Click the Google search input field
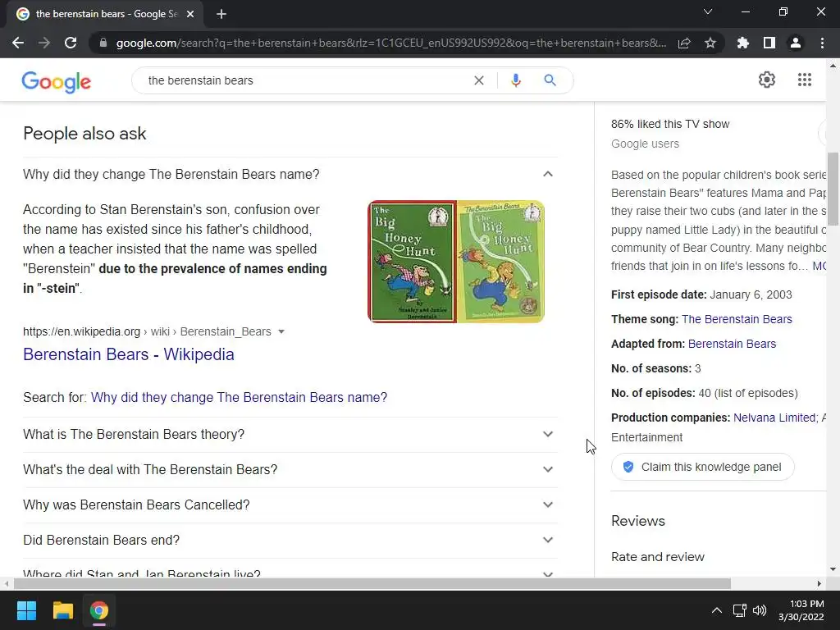Image resolution: width=840 pixels, height=630 pixels. (x=305, y=80)
